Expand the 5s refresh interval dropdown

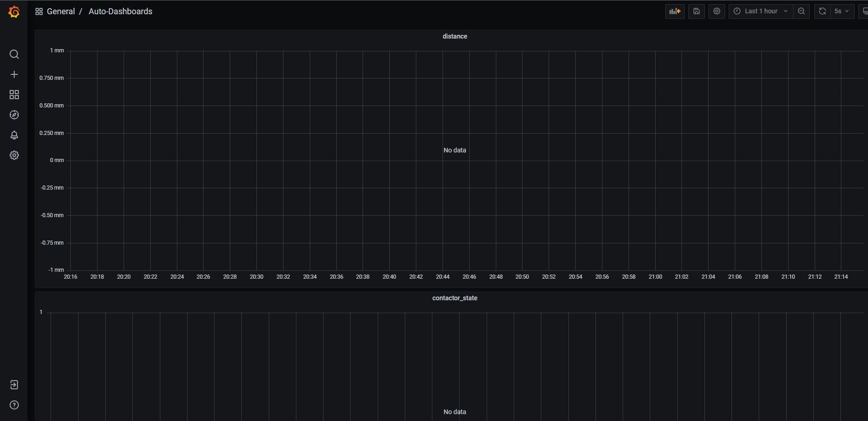pyautogui.click(x=842, y=11)
